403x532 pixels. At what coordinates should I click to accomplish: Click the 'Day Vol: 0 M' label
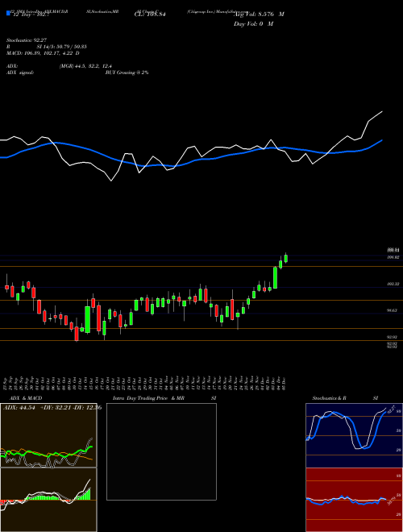[x=253, y=23]
